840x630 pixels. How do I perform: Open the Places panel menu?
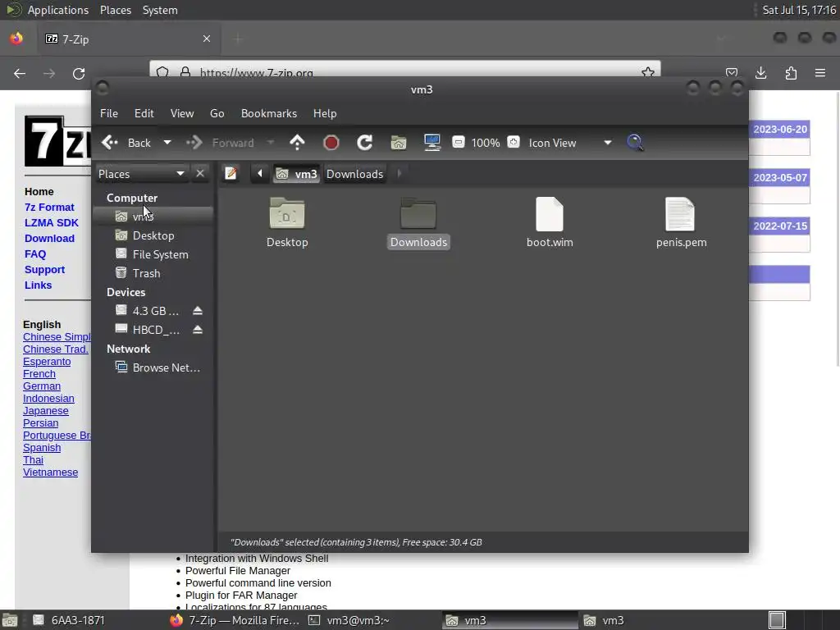pos(116,10)
